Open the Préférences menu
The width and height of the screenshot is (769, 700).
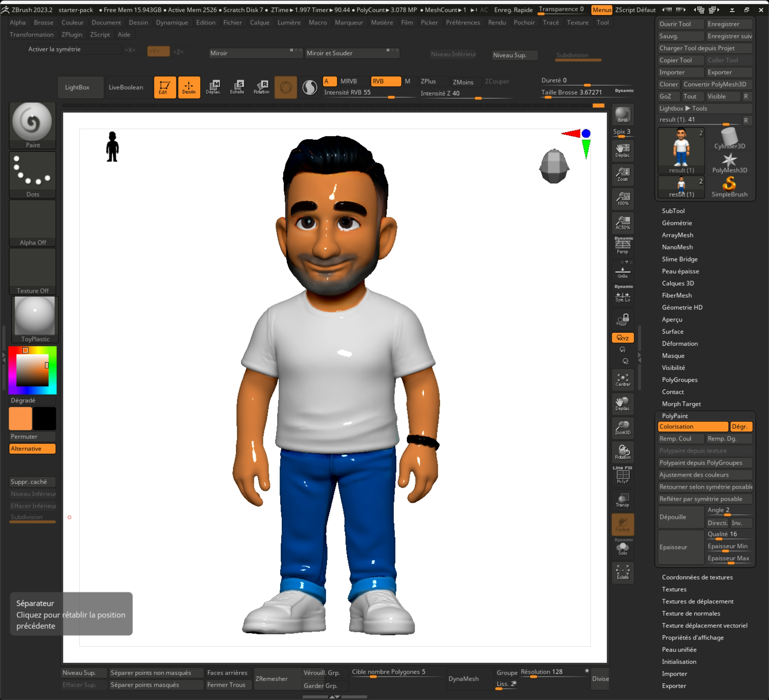click(x=463, y=22)
